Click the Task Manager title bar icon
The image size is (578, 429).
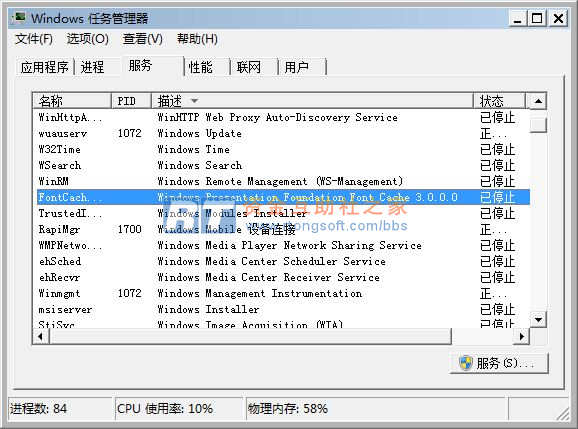[19, 17]
